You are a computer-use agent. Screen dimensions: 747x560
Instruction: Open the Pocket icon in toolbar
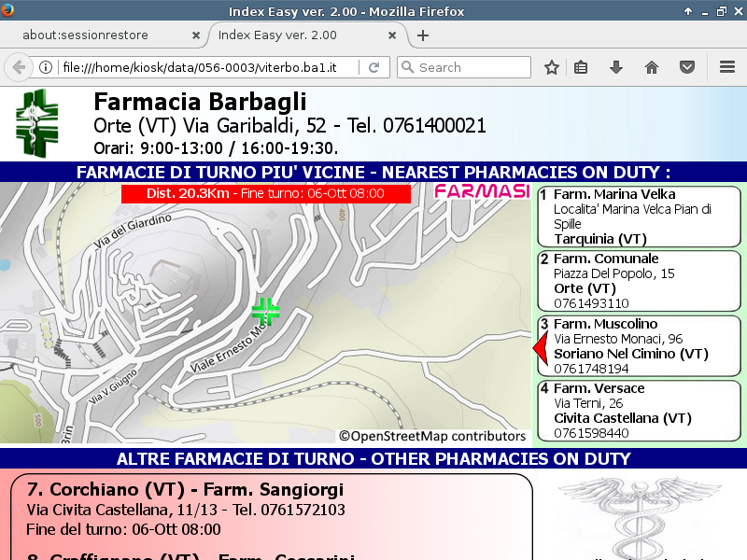687,67
